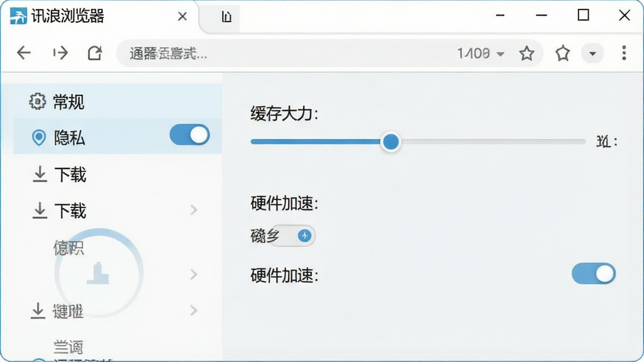The width and height of the screenshot is (644, 362).
Task: Toggle the 隐私 switch in the sidebar
Action: click(190, 135)
